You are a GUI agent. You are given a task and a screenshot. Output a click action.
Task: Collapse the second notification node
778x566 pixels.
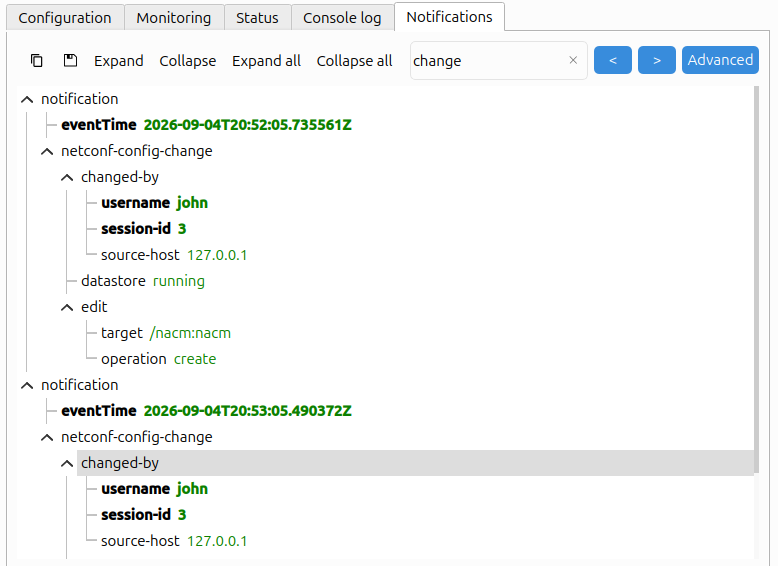27,385
